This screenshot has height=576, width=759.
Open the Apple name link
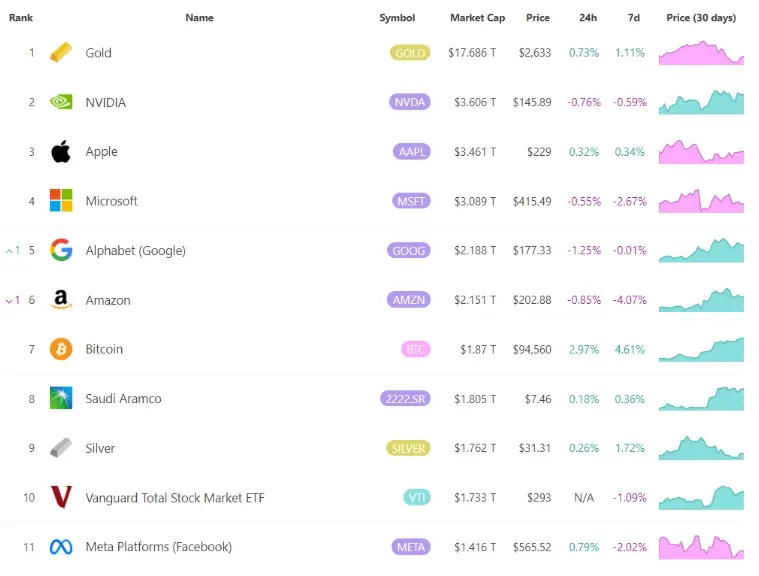pyautogui.click(x=102, y=152)
